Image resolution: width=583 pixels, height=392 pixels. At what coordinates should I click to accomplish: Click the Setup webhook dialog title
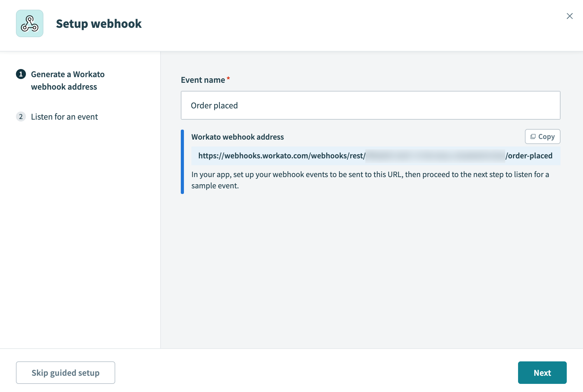coord(99,23)
